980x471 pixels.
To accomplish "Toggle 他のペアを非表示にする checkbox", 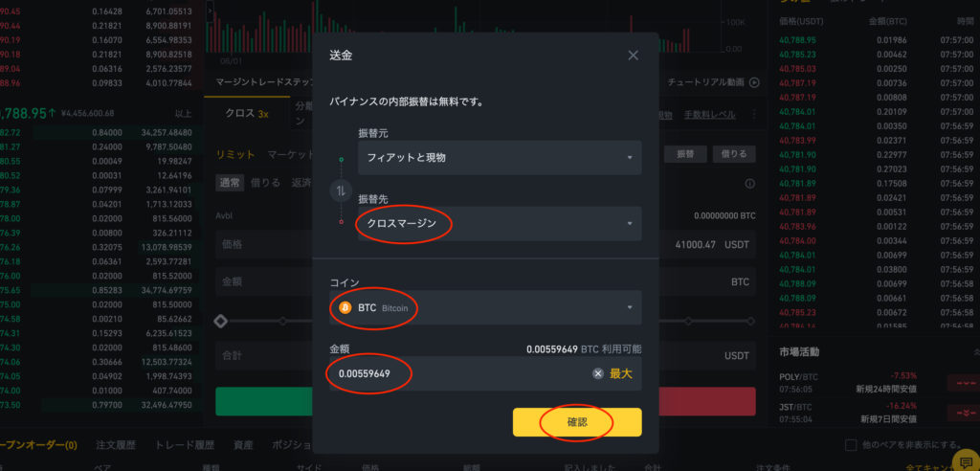I will point(851,445).
